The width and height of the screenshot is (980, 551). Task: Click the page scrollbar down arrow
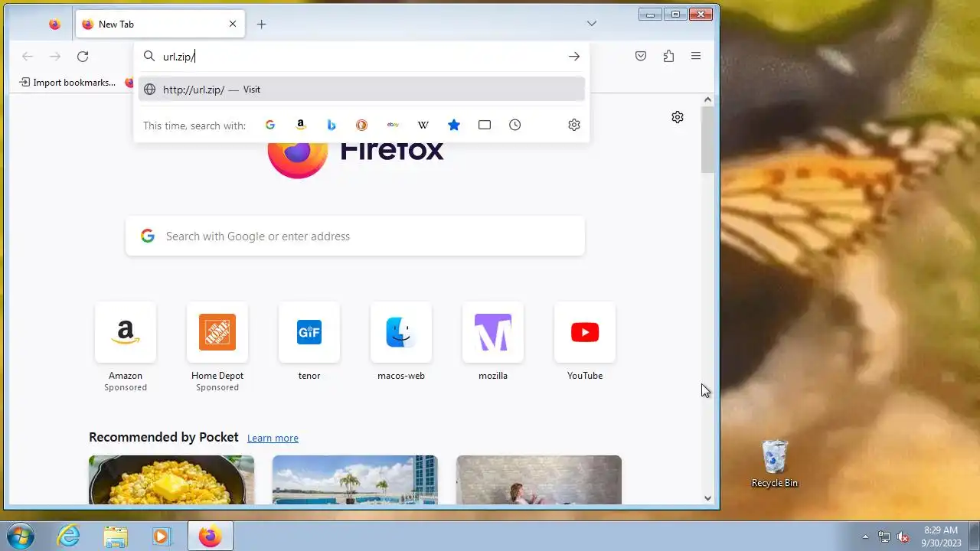707,498
